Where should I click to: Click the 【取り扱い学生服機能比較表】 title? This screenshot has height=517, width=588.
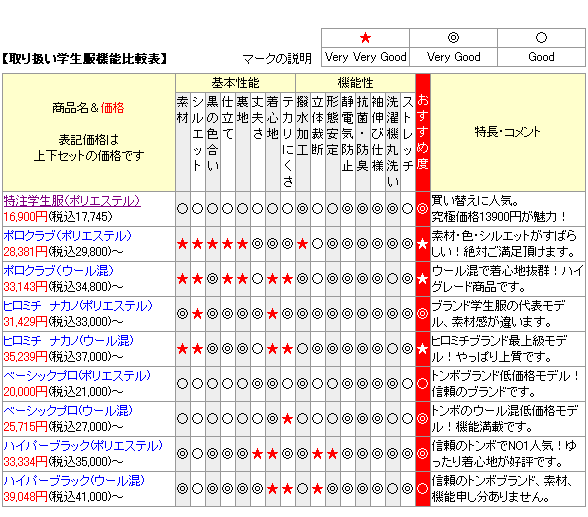pos(85,59)
